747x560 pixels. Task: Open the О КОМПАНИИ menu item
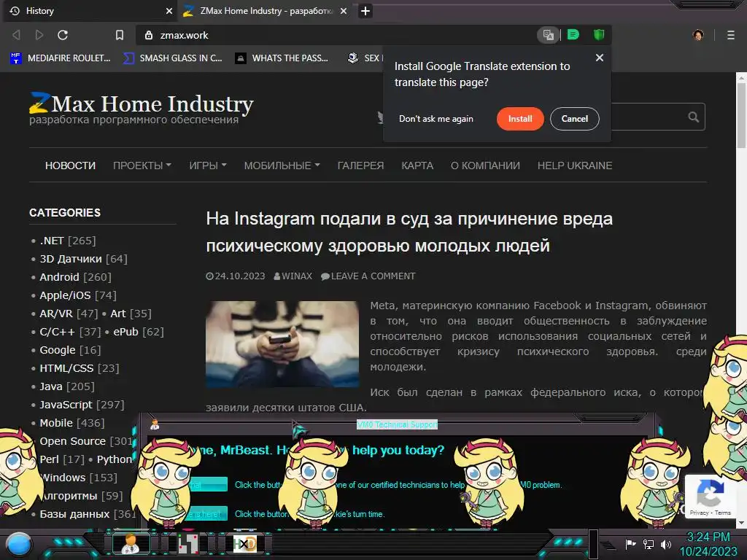(x=485, y=166)
